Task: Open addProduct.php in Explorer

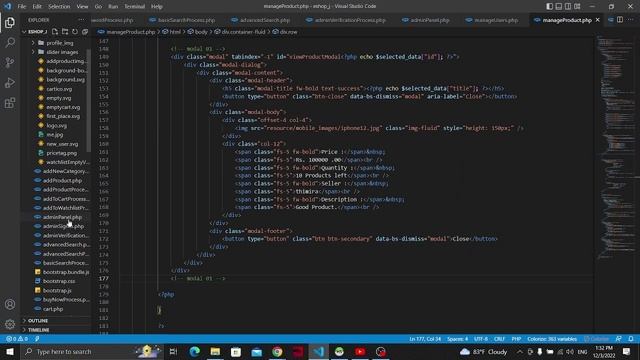Action: click(x=62, y=180)
